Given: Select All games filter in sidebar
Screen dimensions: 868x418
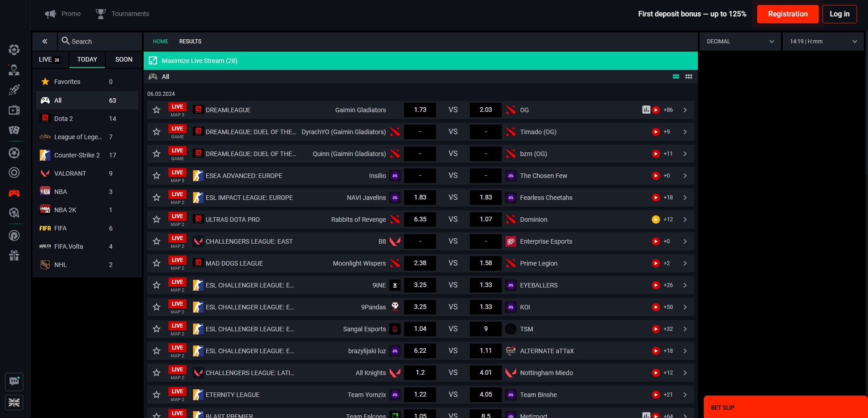Looking at the screenshot, I should pos(87,100).
